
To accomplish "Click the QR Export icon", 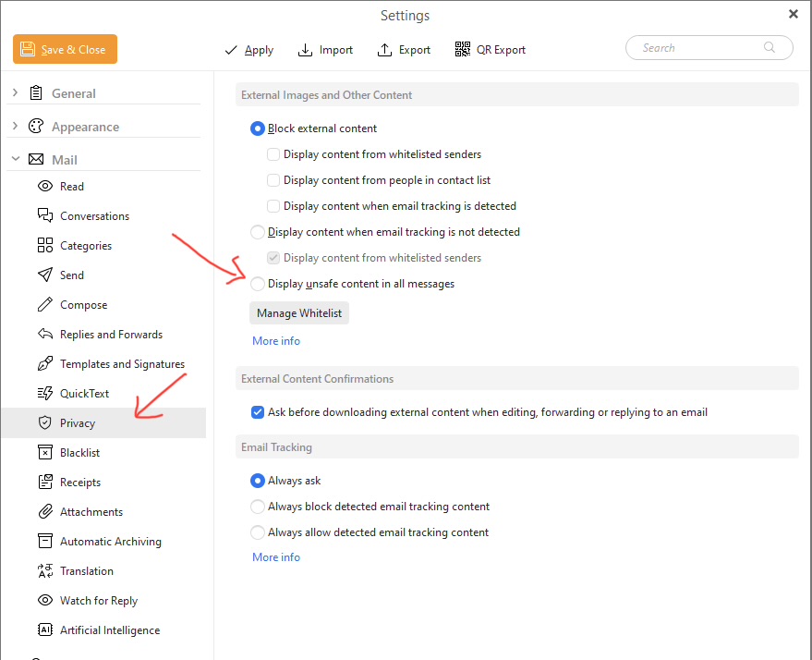I will [463, 50].
